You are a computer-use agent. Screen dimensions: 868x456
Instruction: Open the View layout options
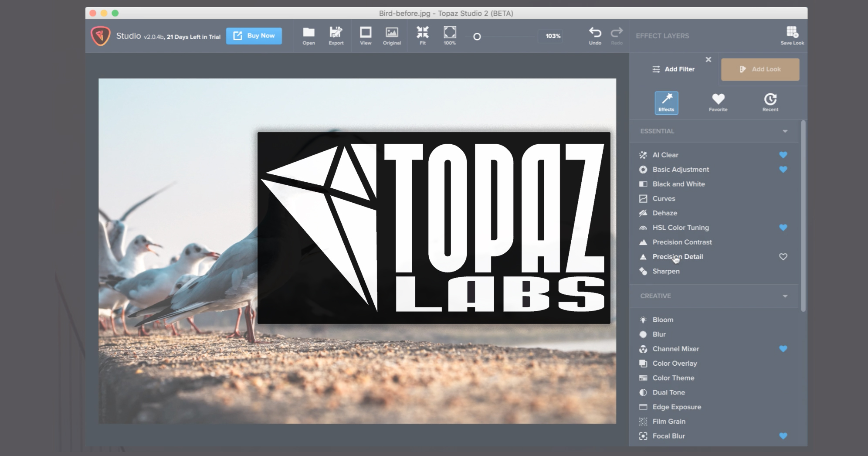click(366, 36)
